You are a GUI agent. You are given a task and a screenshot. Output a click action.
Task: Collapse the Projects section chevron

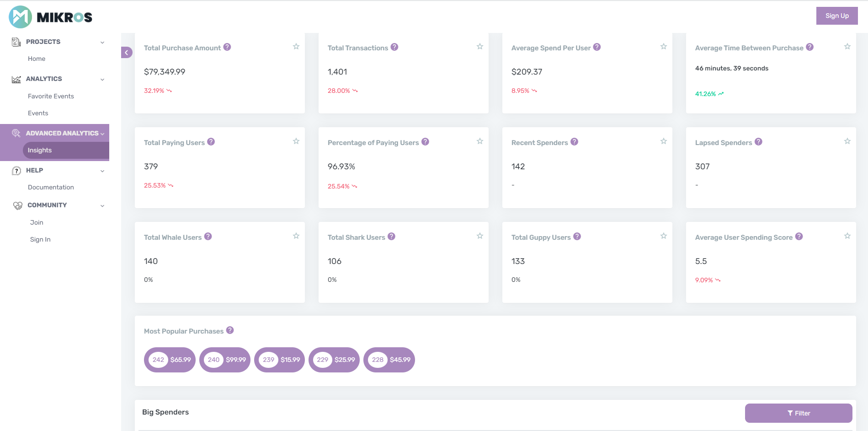(102, 42)
